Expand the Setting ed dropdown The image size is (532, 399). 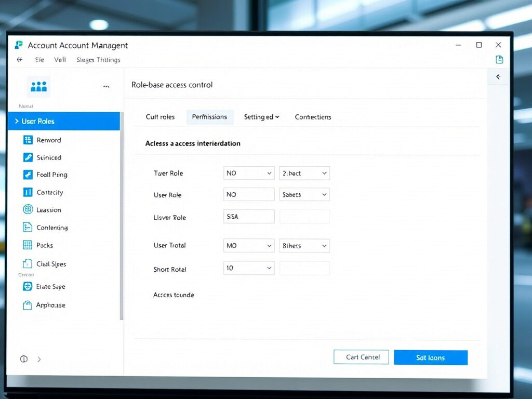261,117
